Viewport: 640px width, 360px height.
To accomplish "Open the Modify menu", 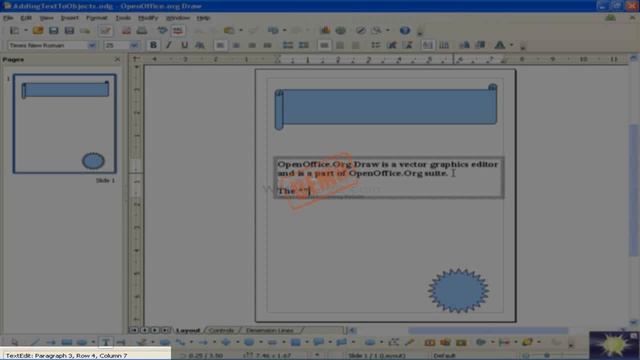I will 148,18.
